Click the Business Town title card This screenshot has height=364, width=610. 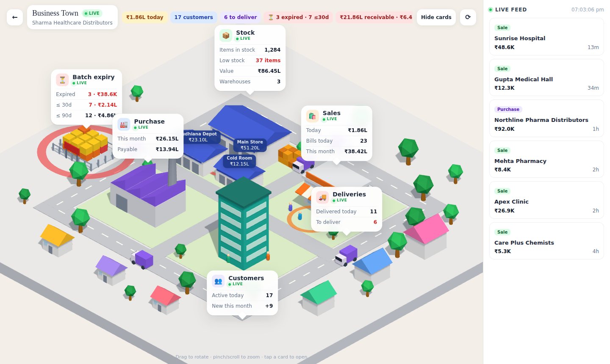(x=72, y=17)
